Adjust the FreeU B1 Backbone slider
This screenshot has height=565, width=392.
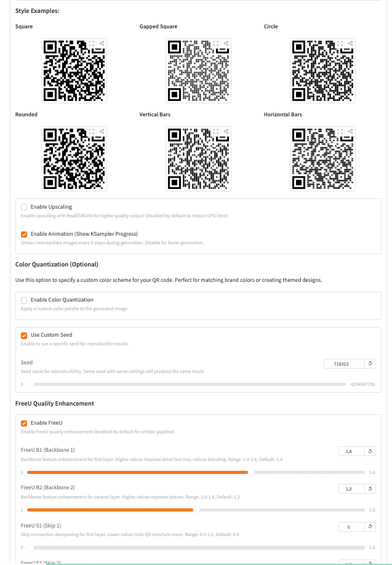[251, 472]
